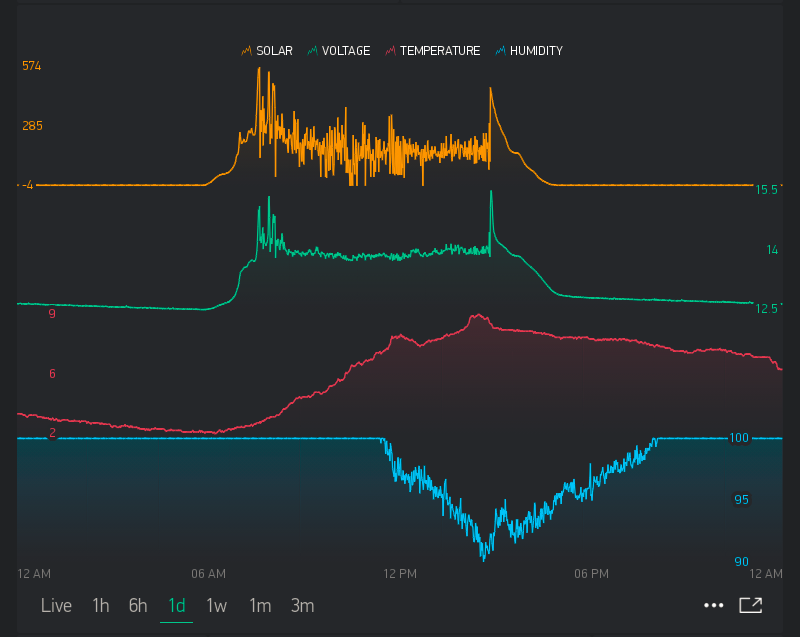The width and height of the screenshot is (800, 637).
Task: Click the 9 temperature axis label
Action: [x=52, y=314]
